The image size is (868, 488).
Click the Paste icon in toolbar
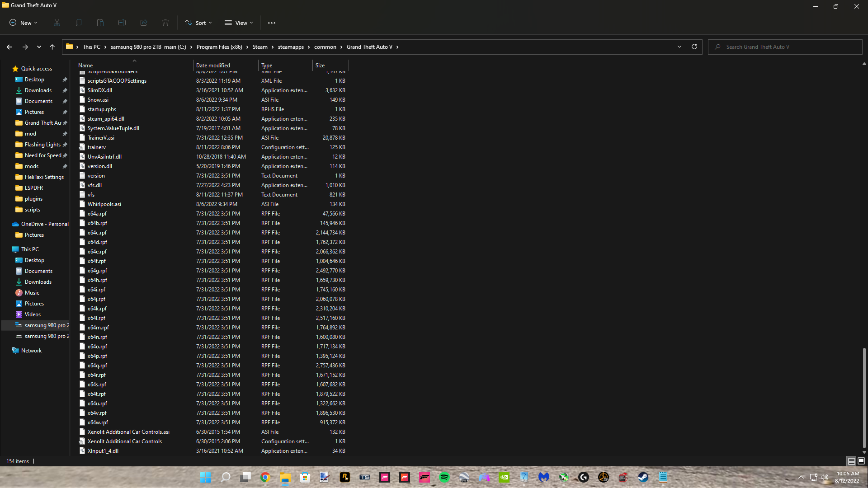tap(100, 23)
